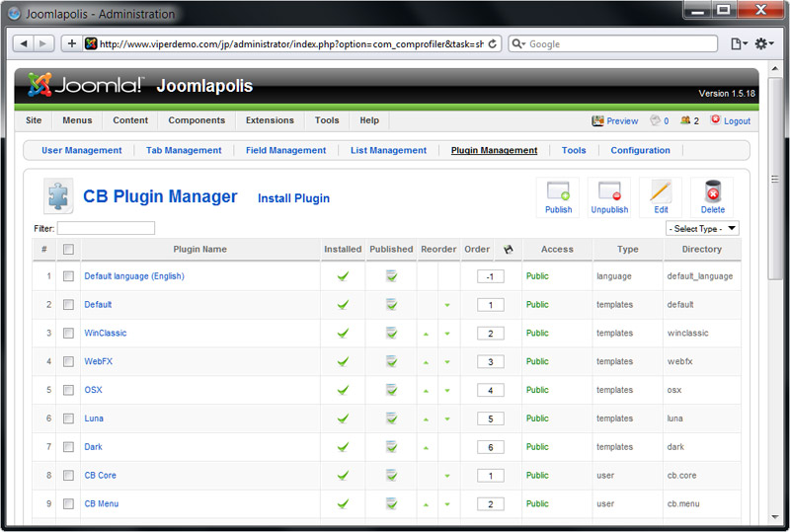Viewport: 790px width, 532px height.
Task: Toggle published icon for WebFX
Action: click(391, 361)
